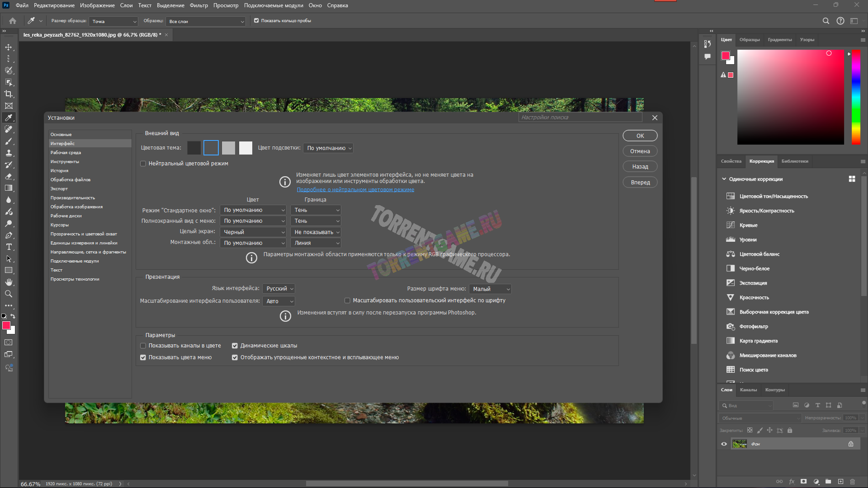Open the Размер шрифта меню dropdown

491,289
